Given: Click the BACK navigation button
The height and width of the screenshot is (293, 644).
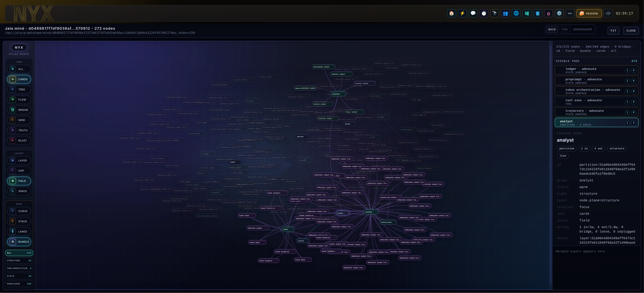Looking at the screenshot, I should click(552, 29).
